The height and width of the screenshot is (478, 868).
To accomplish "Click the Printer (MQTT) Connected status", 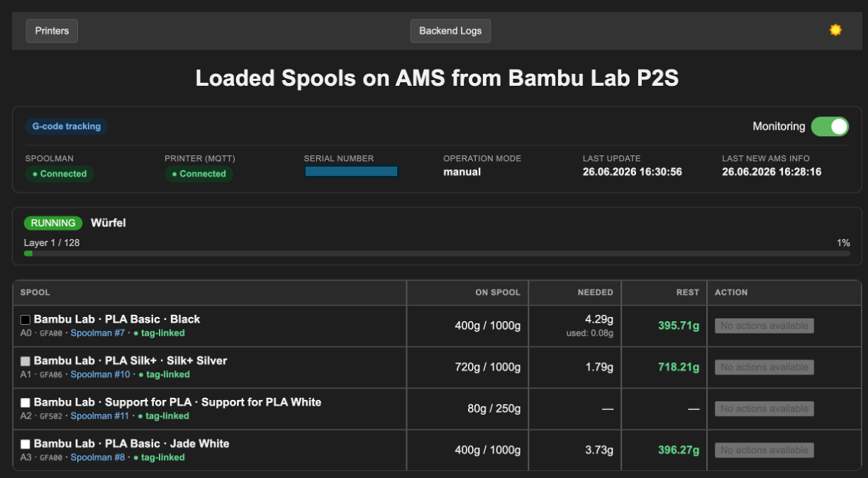I will (199, 174).
